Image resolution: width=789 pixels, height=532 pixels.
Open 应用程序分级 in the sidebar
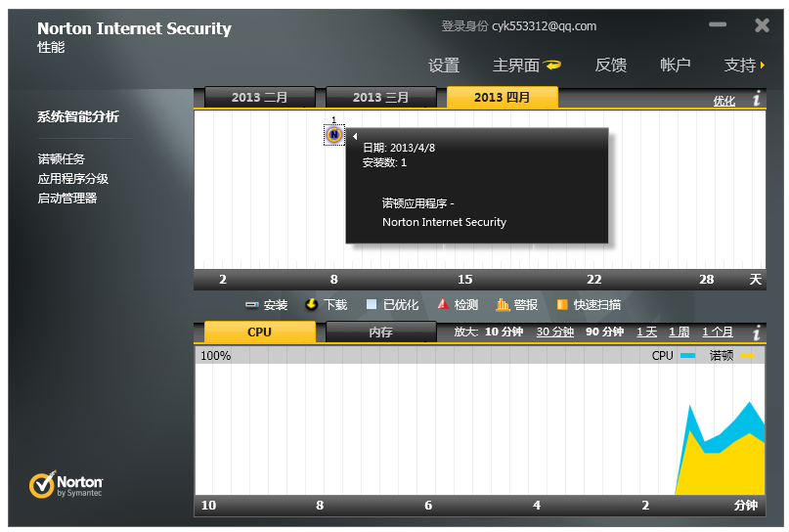pos(73,179)
